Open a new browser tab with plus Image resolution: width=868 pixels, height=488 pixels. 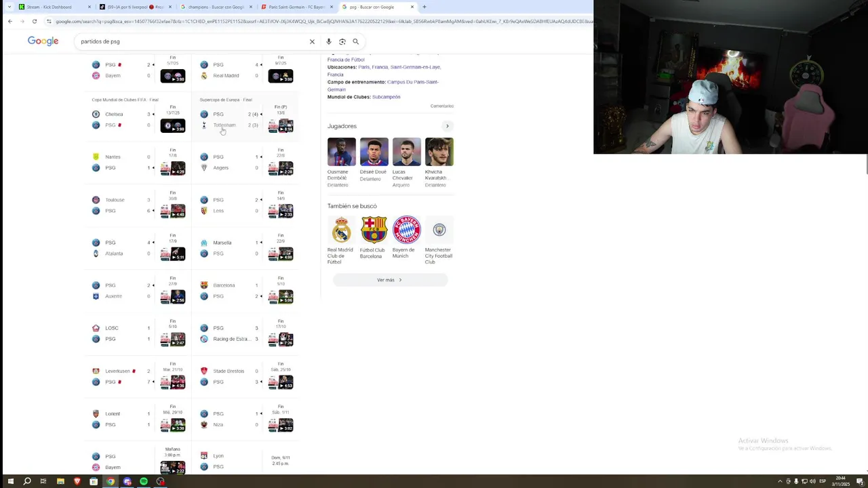click(x=425, y=7)
